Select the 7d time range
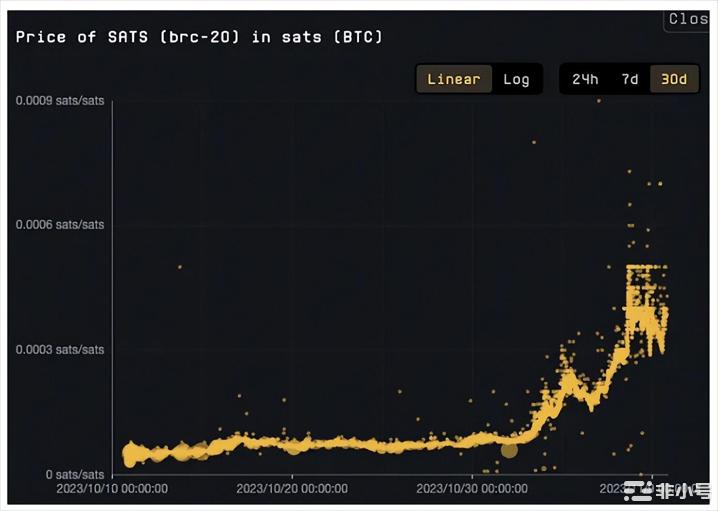This screenshot has width=718, height=511. coord(630,79)
